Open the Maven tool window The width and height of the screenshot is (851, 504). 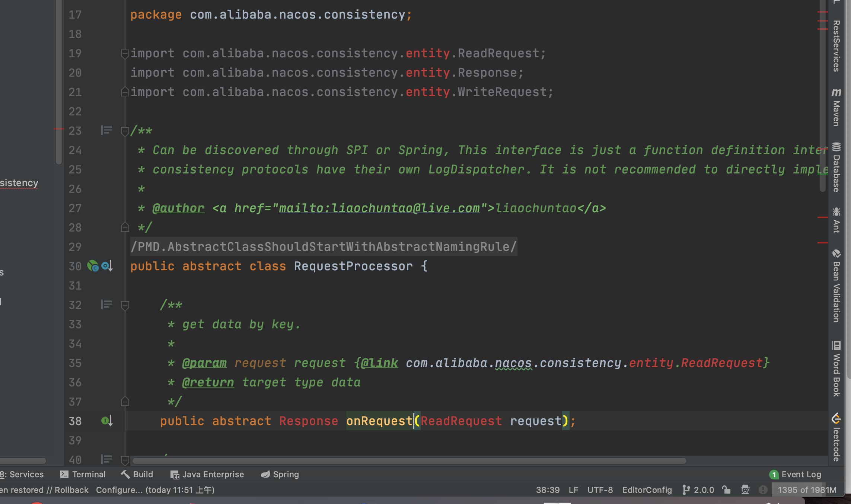coord(836,107)
